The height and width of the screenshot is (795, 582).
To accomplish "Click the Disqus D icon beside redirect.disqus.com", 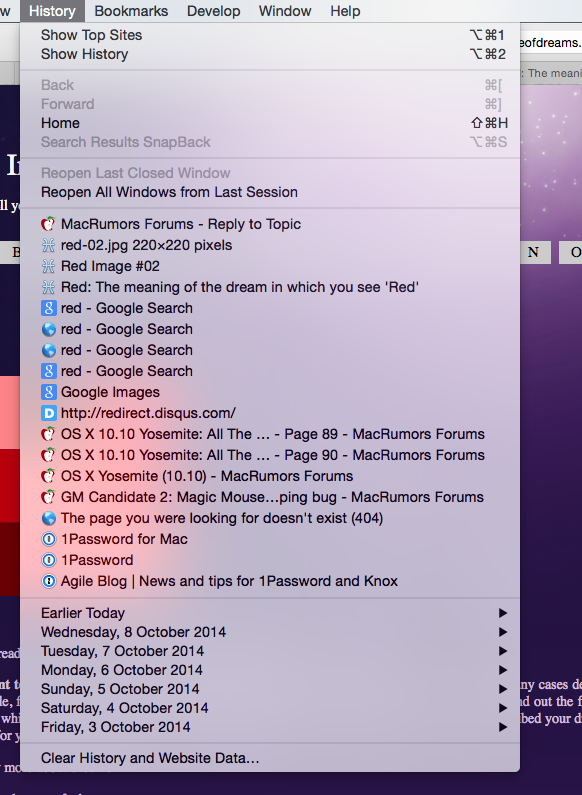I will click(48, 413).
